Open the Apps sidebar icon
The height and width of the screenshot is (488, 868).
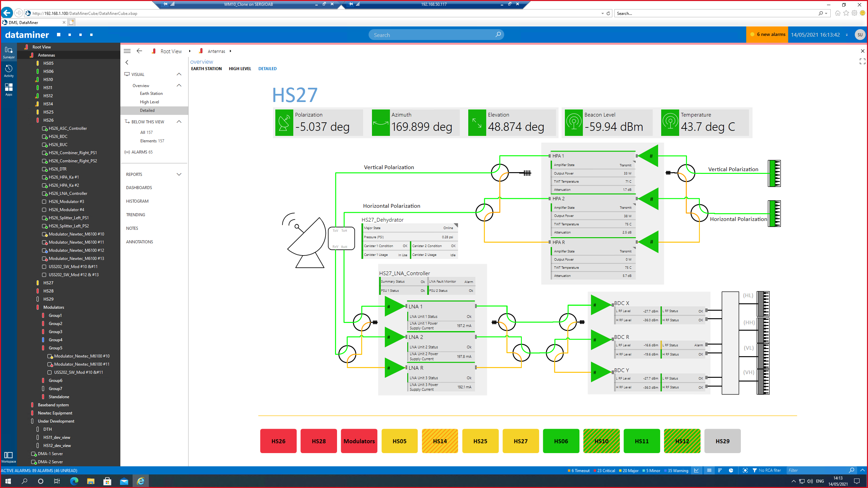9,89
